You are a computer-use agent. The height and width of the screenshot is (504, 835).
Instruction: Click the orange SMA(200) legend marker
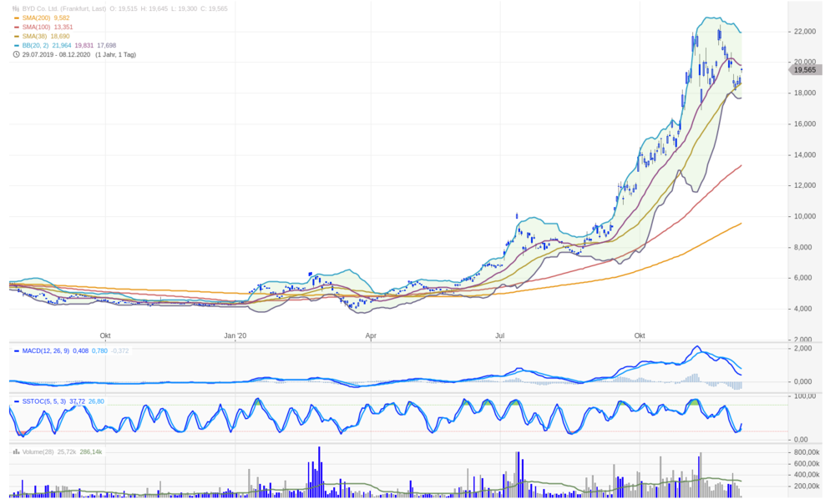point(17,18)
